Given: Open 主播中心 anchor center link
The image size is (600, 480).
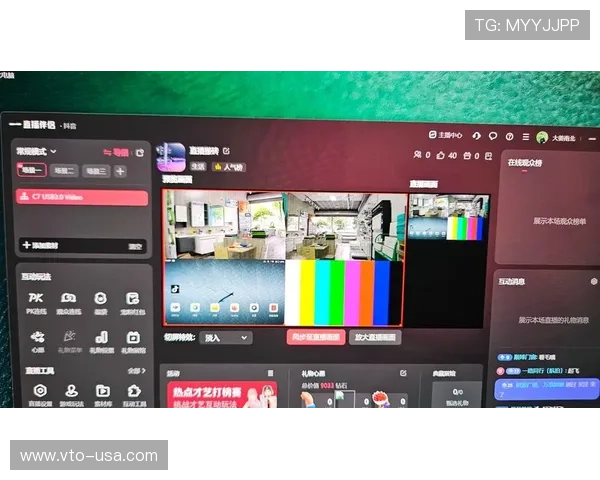Looking at the screenshot, I should tap(445, 135).
